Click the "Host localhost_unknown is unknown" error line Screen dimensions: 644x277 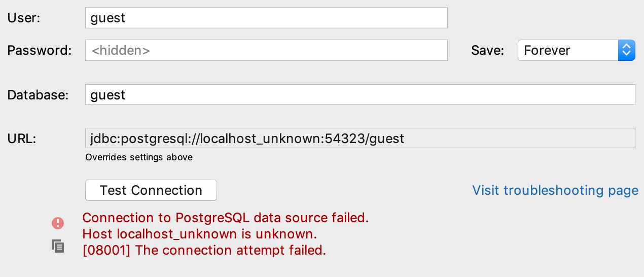(x=200, y=234)
